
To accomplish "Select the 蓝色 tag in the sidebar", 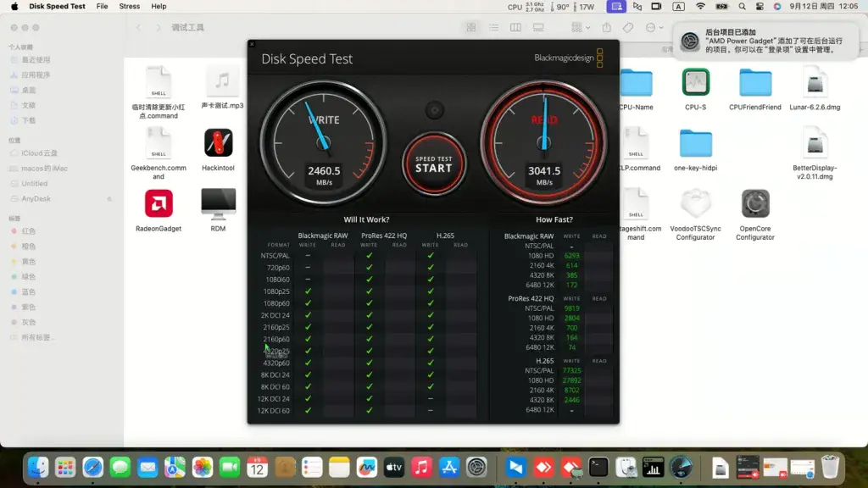I will tap(28, 292).
